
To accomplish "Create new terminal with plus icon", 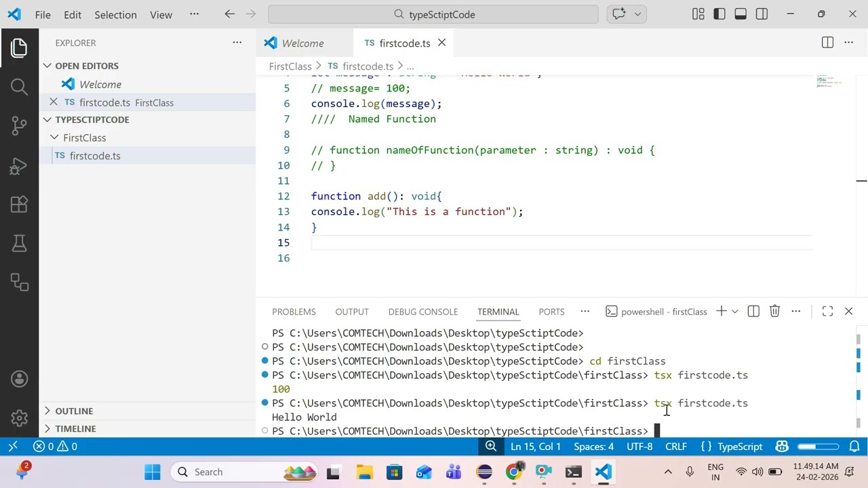I will [721, 311].
